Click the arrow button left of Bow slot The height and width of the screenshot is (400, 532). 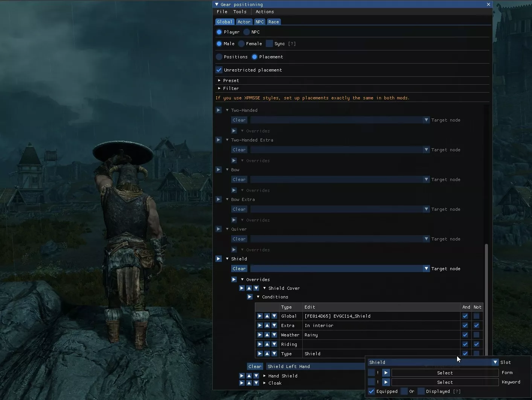218,170
